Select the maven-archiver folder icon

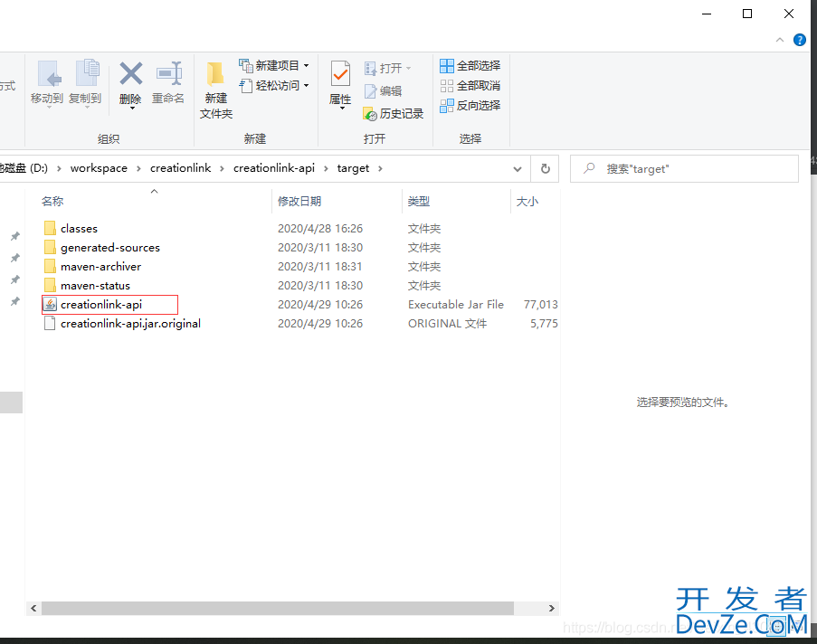pos(50,266)
